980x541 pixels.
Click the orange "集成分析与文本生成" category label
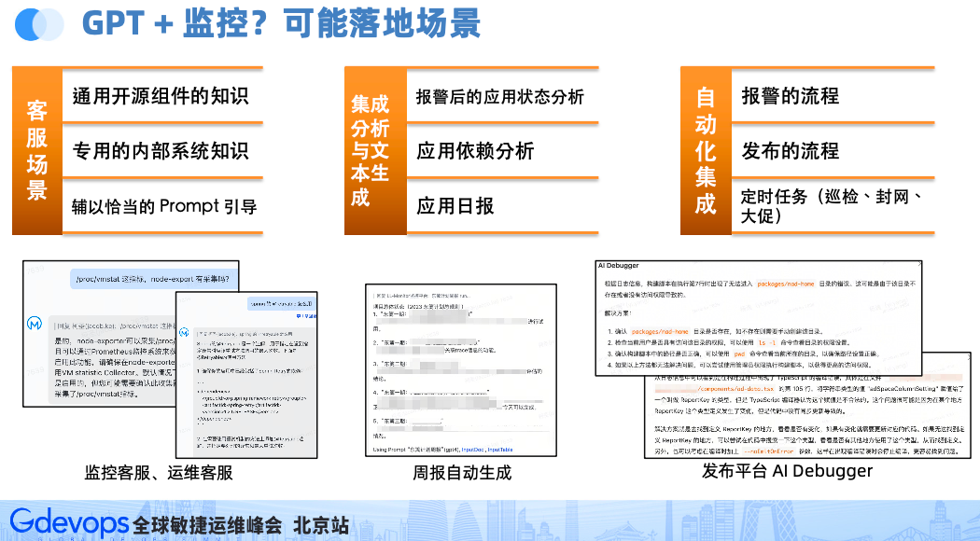point(375,150)
